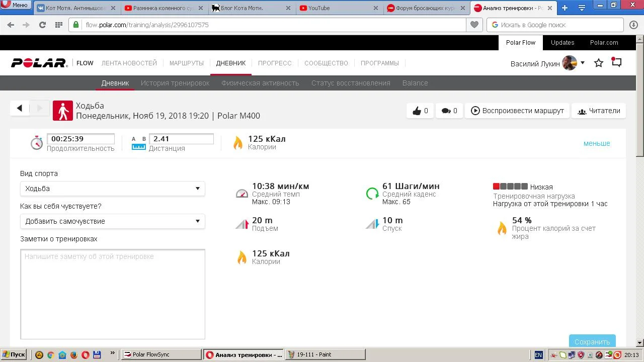This screenshot has height=362, width=644.
Task: Click the Polar logo
Action: (39, 63)
